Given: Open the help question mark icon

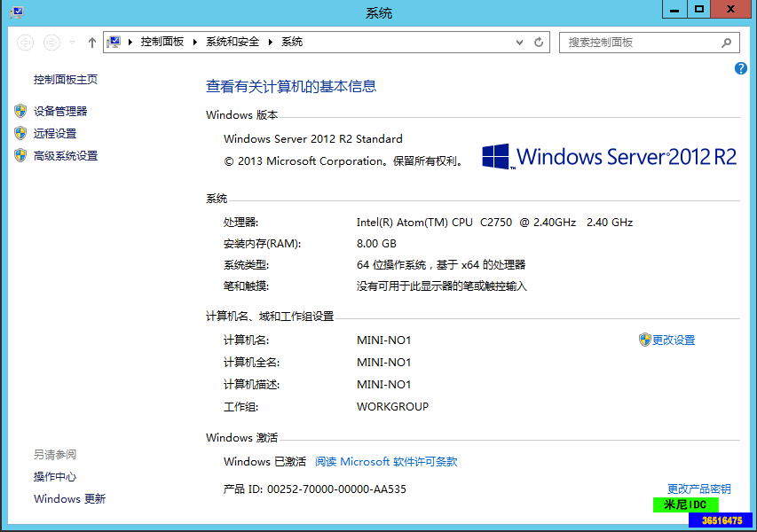Looking at the screenshot, I should [x=741, y=68].
